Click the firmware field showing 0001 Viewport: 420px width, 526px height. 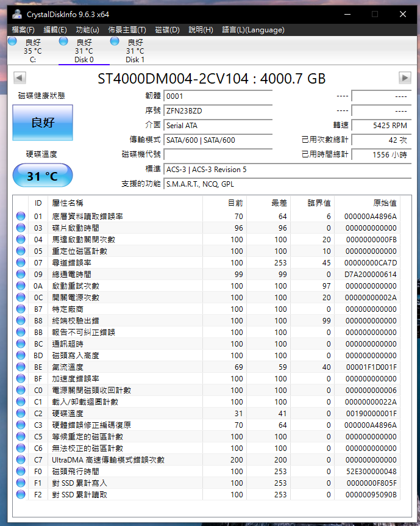pyautogui.click(x=218, y=96)
